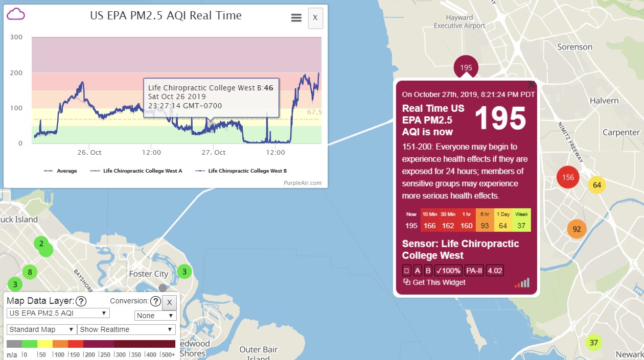Open Conversion help question icon
Screen dimensions: 644x360
point(156,301)
